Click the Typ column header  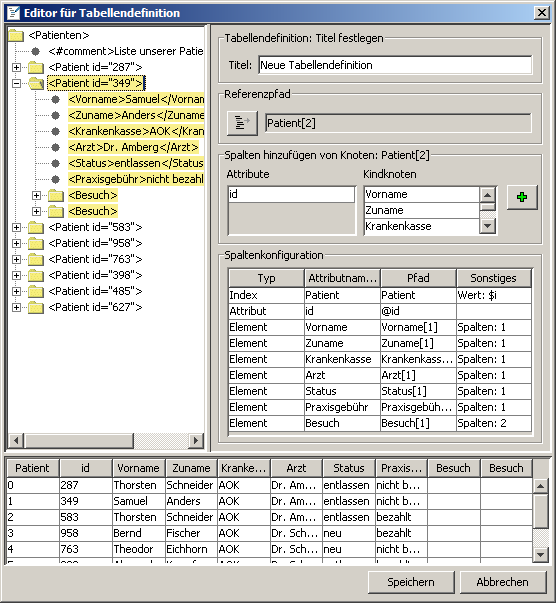pos(266,278)
